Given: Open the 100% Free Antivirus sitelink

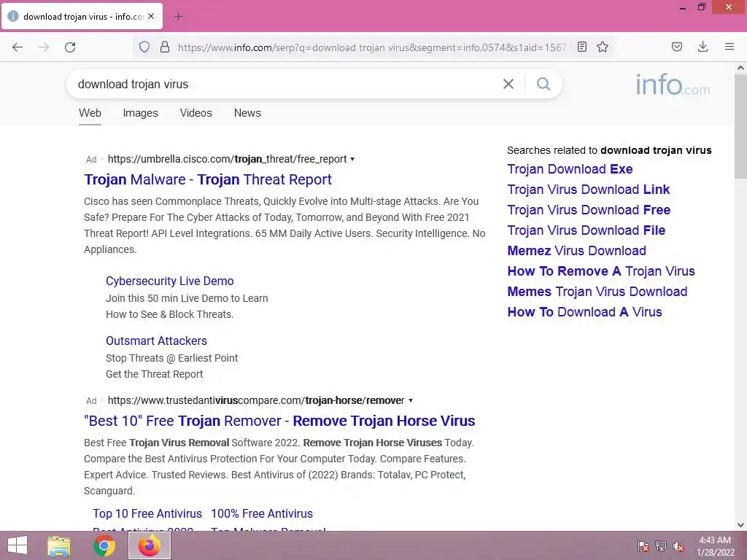Looking at the screenshot, I should (262, 514).
